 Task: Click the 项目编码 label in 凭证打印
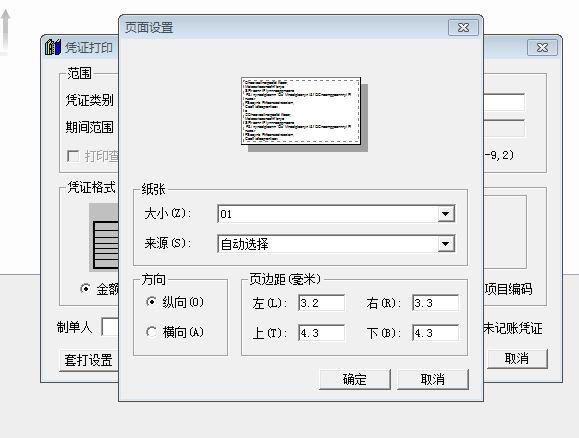508,289
